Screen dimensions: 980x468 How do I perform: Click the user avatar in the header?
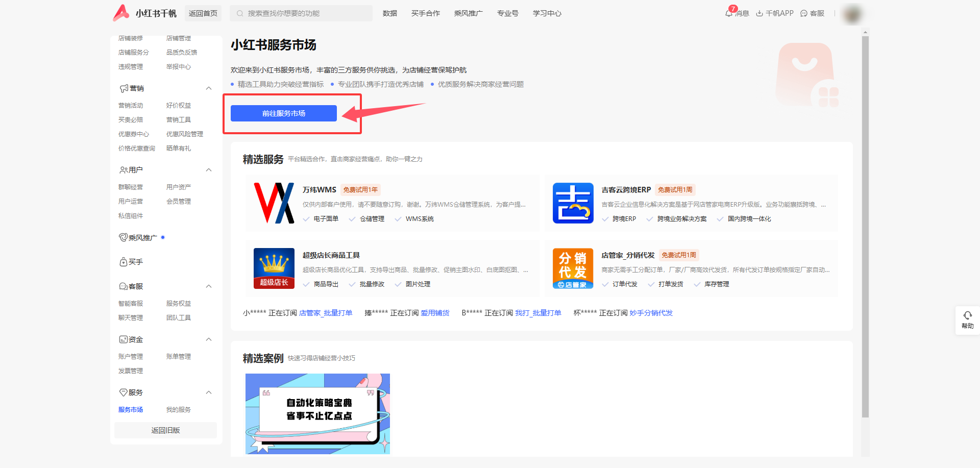pyautogui.click(x=853, y=14)
